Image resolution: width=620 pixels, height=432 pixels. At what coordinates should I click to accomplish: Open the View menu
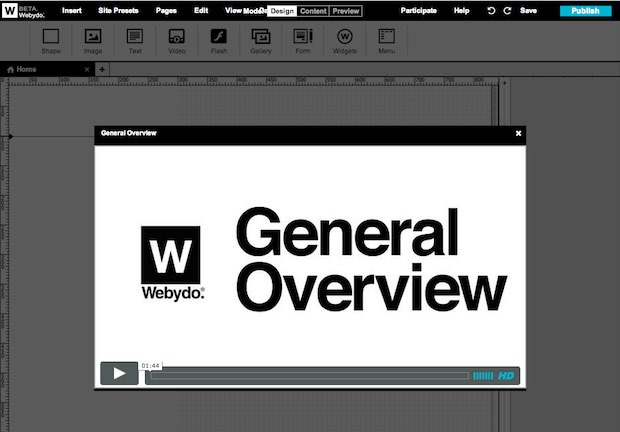(x=233, y=11)
